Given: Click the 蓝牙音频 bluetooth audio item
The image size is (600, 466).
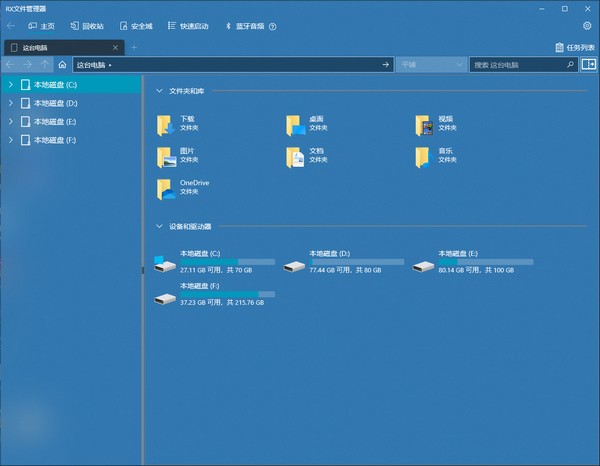Looking at the screenshot, I should tap(245, 26).
